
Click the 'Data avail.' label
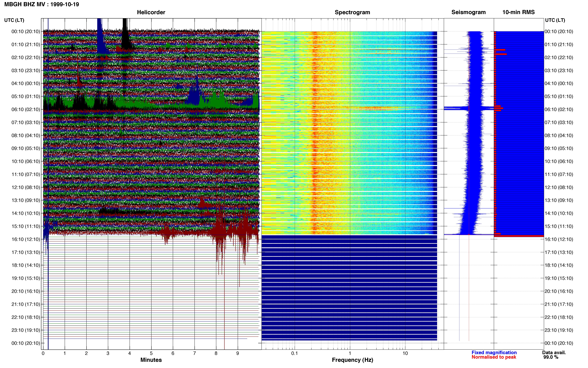point(554,353)
